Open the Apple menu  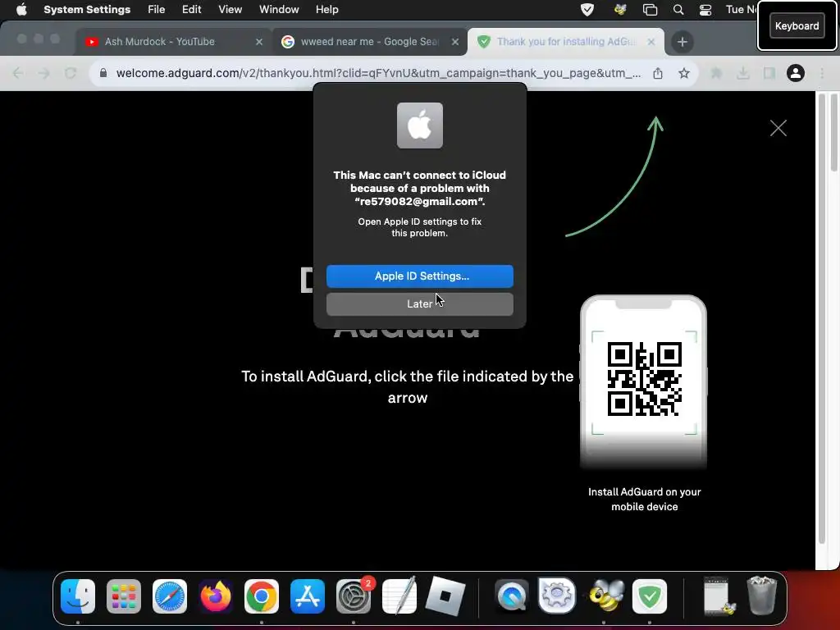(x=21, y=10)
